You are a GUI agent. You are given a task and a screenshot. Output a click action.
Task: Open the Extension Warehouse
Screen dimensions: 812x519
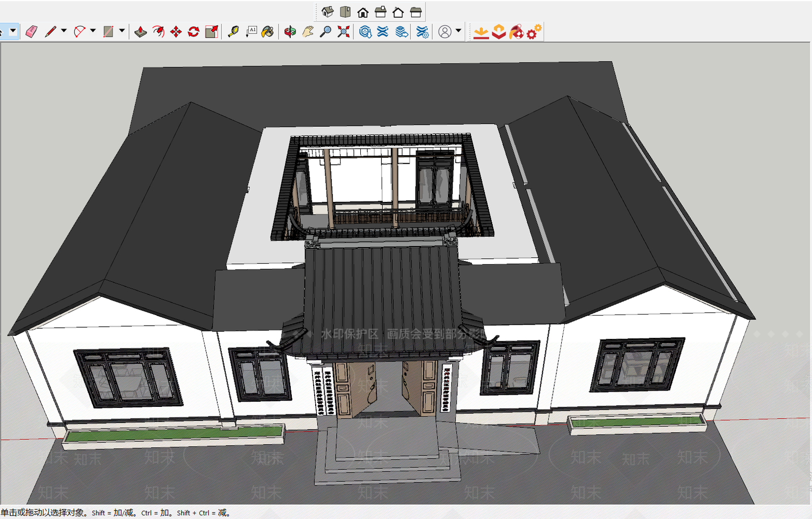click(x=383, y=32)
